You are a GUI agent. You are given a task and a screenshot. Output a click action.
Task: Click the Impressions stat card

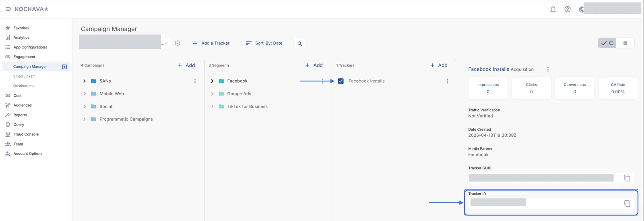(488, 88)
